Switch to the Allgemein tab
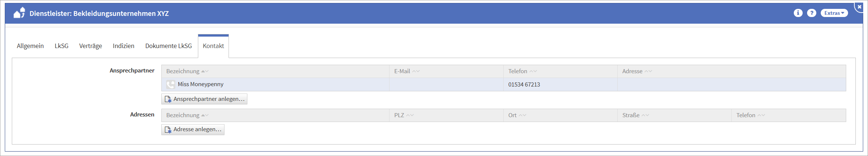The height and width of the screenshot is (156, 868). point(30,46)
